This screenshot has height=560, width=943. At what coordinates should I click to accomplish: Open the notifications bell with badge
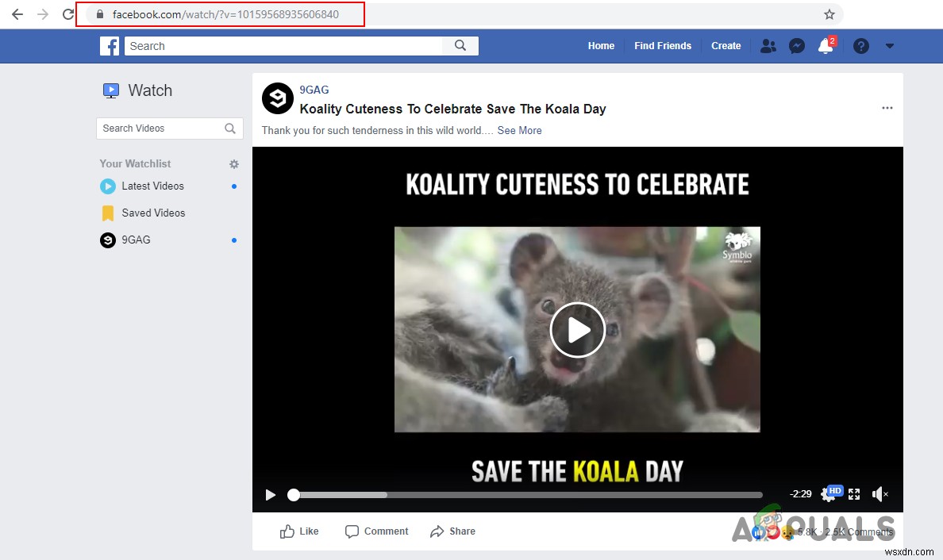(x=826, y=46)
